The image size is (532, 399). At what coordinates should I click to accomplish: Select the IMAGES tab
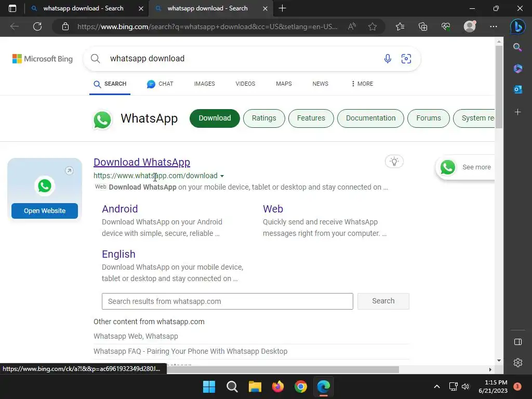coord(204,84)
